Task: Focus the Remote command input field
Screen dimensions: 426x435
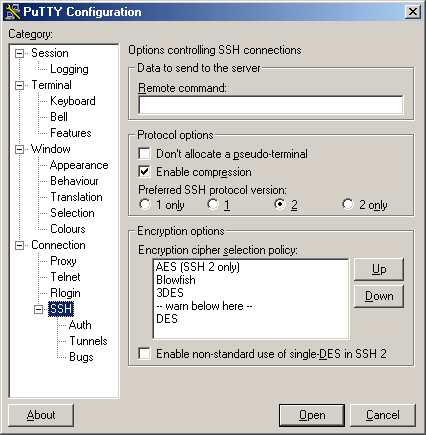Action: [x=270, y=105]
